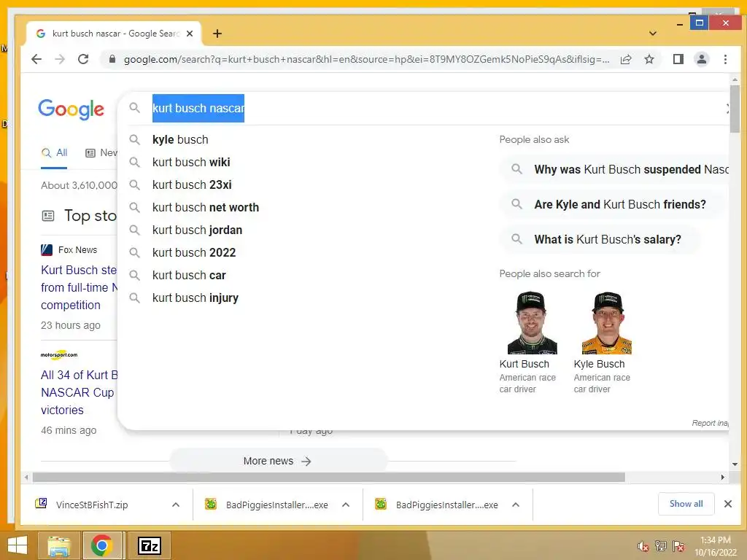
Task: Open the Fox News Kurt Busch article
Action: point(79,287)
